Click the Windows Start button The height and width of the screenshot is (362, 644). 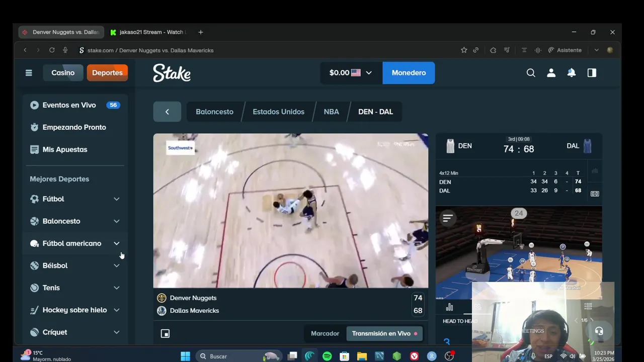tap(185, 356)
